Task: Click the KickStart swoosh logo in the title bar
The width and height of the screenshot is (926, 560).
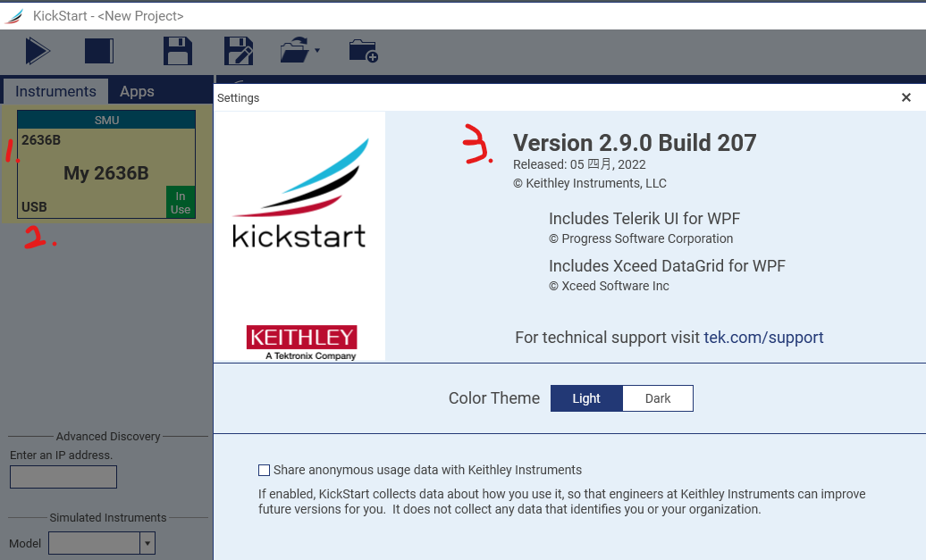Action: (x=14, y=13)
